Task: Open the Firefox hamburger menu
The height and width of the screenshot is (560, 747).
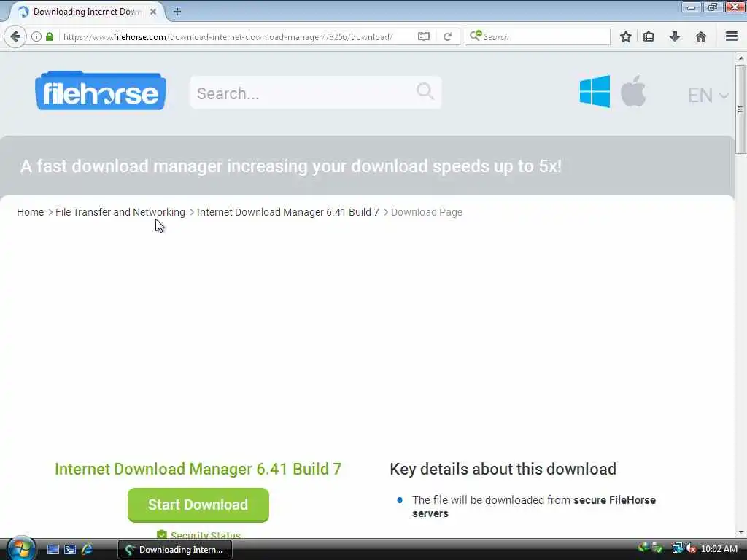Action: (x=732, y=36)
